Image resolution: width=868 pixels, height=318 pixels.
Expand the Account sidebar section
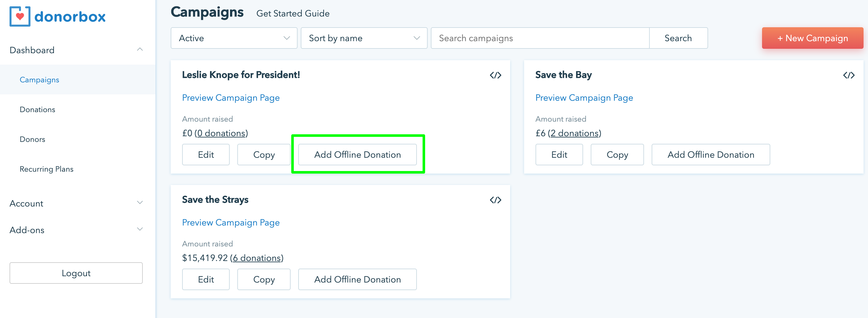pos(140,203)
